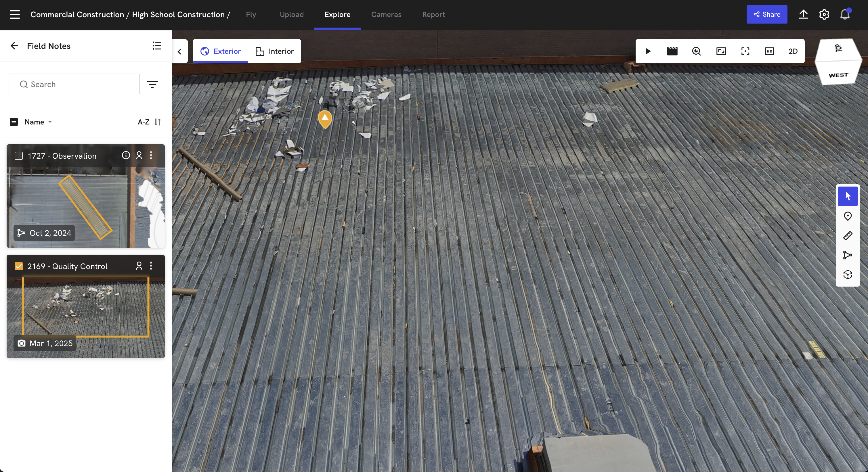Activate the zoom magnifier tool
This screenshot has height=472, width=868.
click(x=697, y=51)
